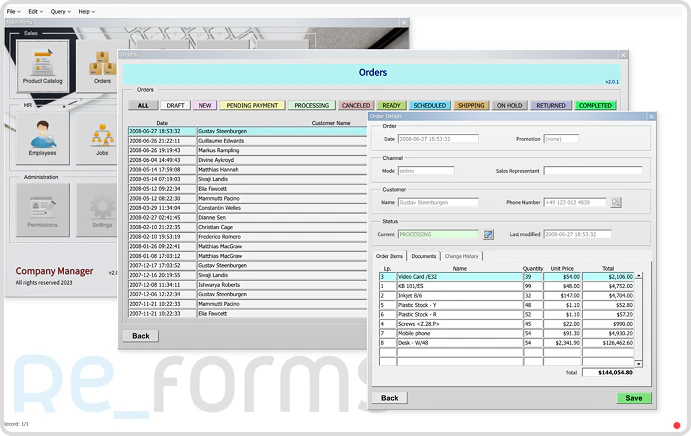This screenshot has width=691, height=436.
Task: Click the channel Mode field
Action: coord(426,171)
